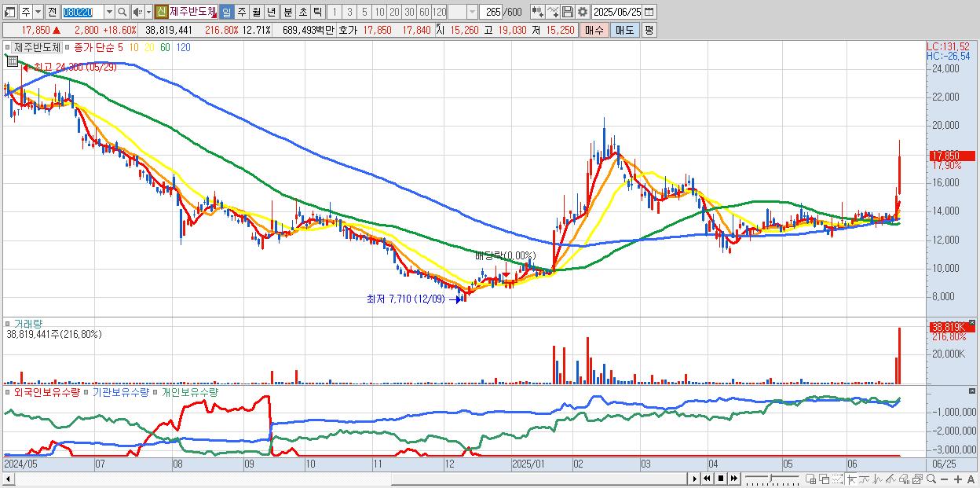Click the scroll-right arrow button at bottom
The height and width of the screenshot is (488, 980).
[x=694, y=479]
